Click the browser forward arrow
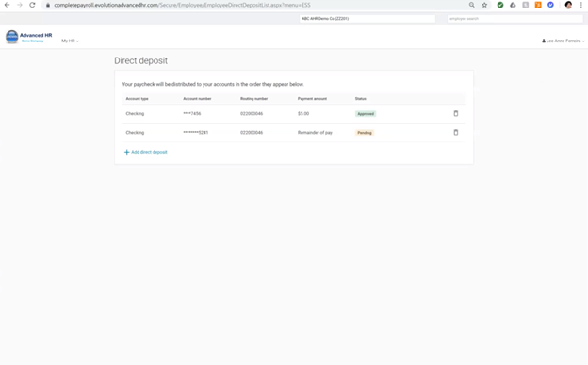 [x=20, y=5]
